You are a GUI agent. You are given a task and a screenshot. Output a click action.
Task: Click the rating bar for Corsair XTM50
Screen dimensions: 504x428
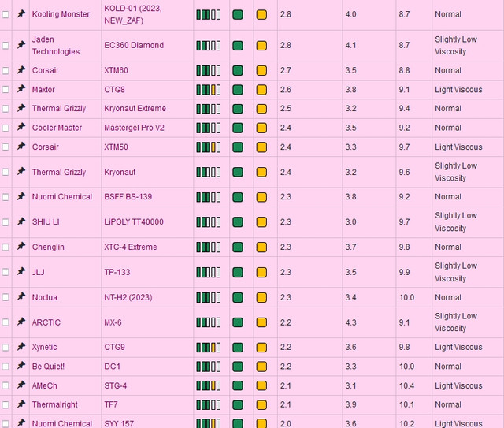pos(209,147)
